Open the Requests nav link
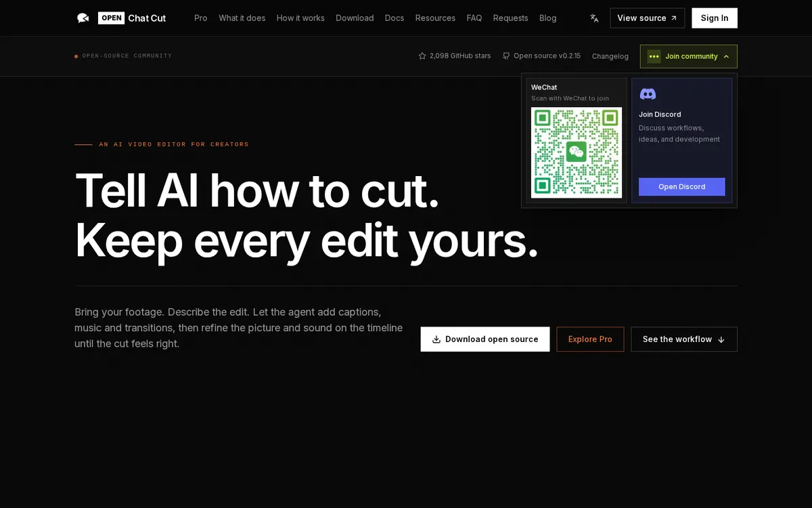812x508 pixels. 511,18
